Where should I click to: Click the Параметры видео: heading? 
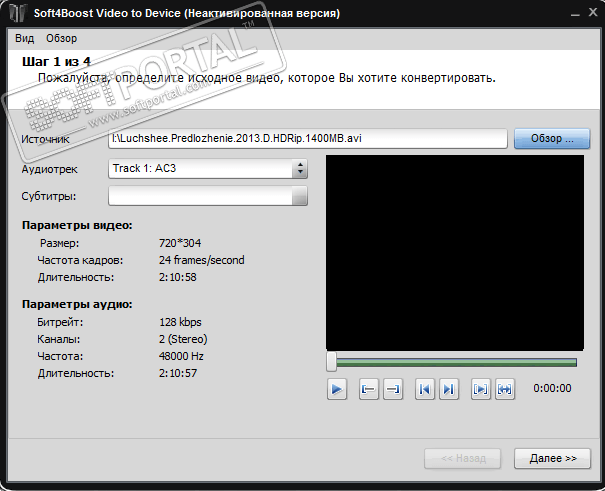[77, 226]
